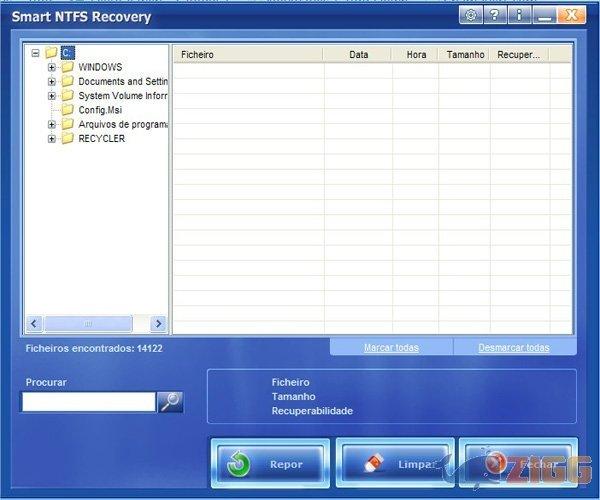Select System Volume Information folder name
600x500 pixels.
(x=123, y=95)
